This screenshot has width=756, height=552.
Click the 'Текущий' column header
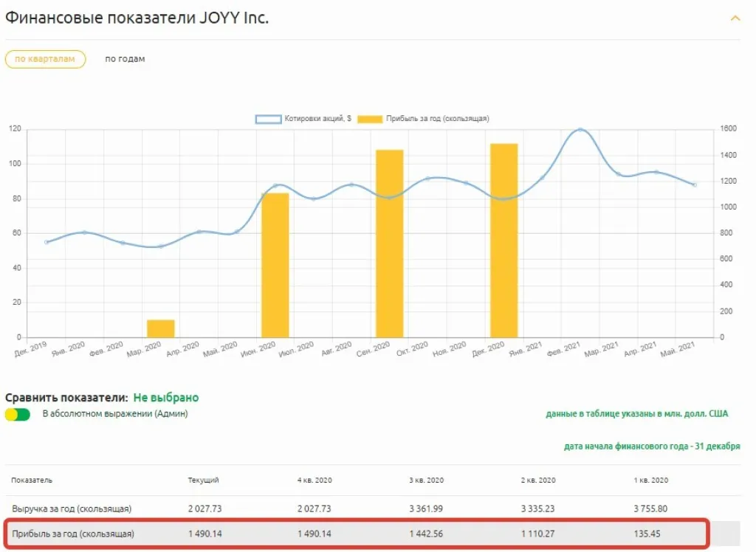[203, 480]
